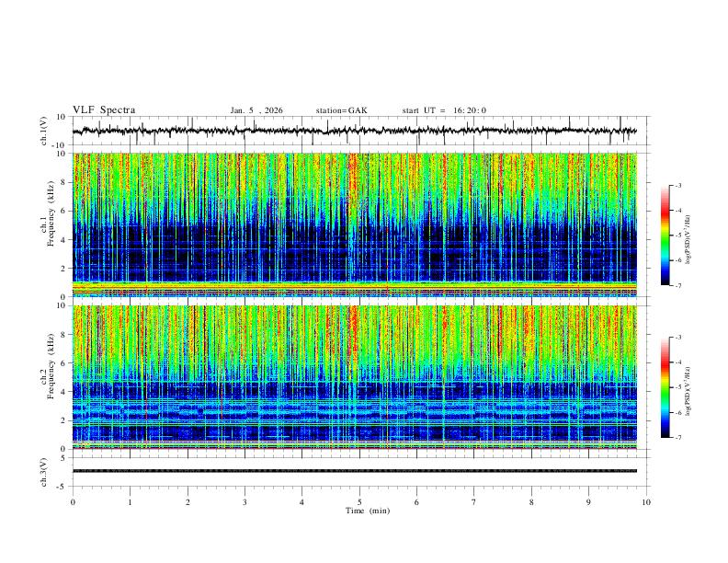Click the ch.2 spectrogram panel
This screenshot has height=563, width=728.
tap(355, 377)
